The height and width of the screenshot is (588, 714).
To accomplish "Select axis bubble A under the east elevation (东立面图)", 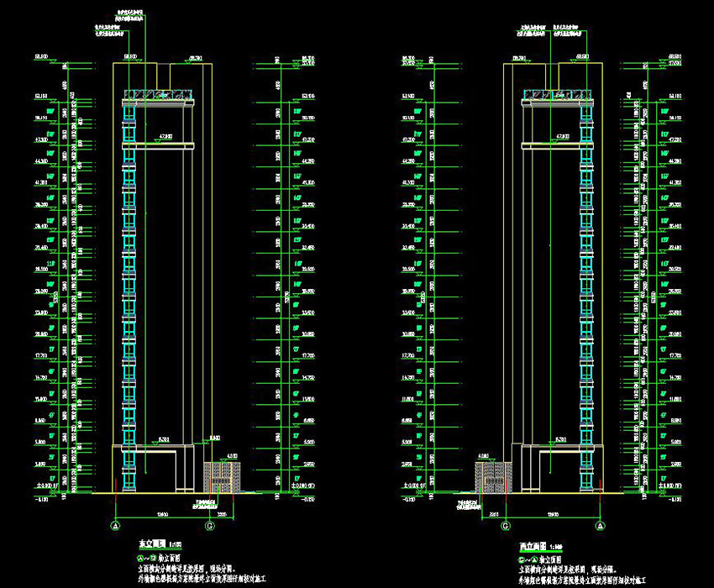I will point(116,526).
